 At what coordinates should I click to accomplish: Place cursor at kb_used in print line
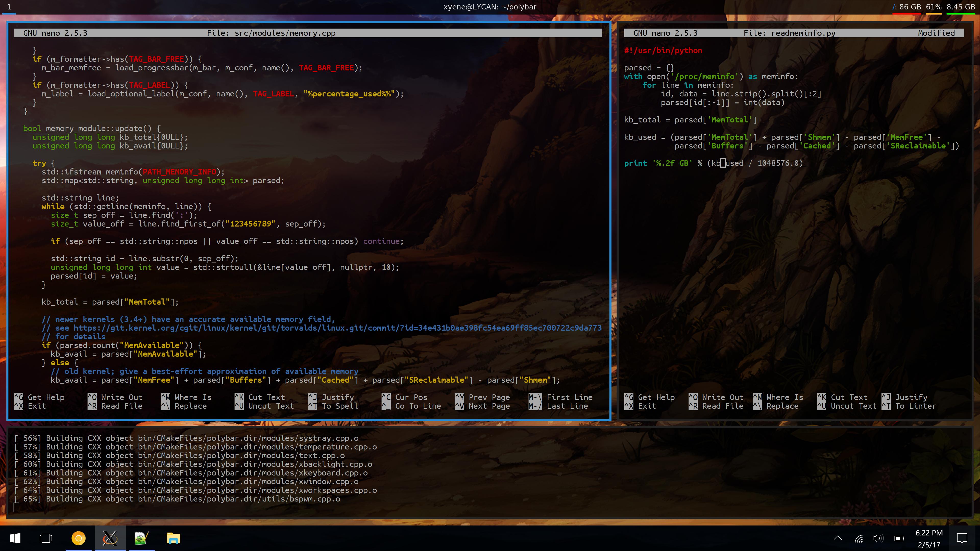point(727,163)
